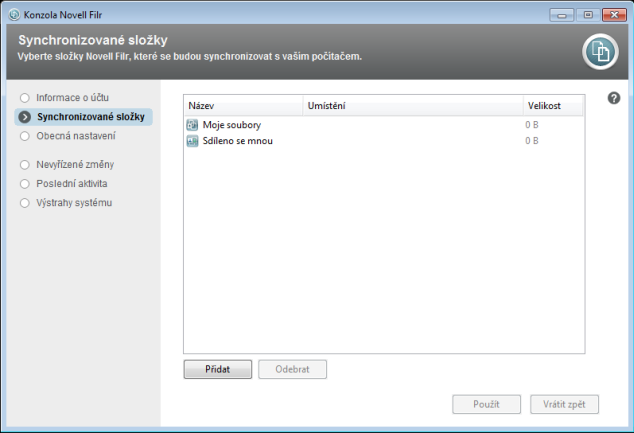634x433 pixels.
Task: Click the arrow icon beside Synchronizované složky
Action: pos(25,117)
